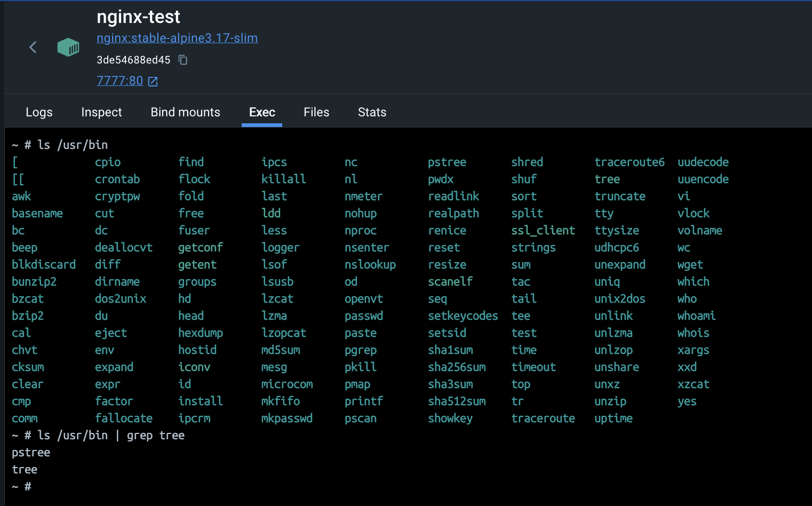Click 'passwd' in the listing
Screen dimensions: 812x506
[364, 316]
